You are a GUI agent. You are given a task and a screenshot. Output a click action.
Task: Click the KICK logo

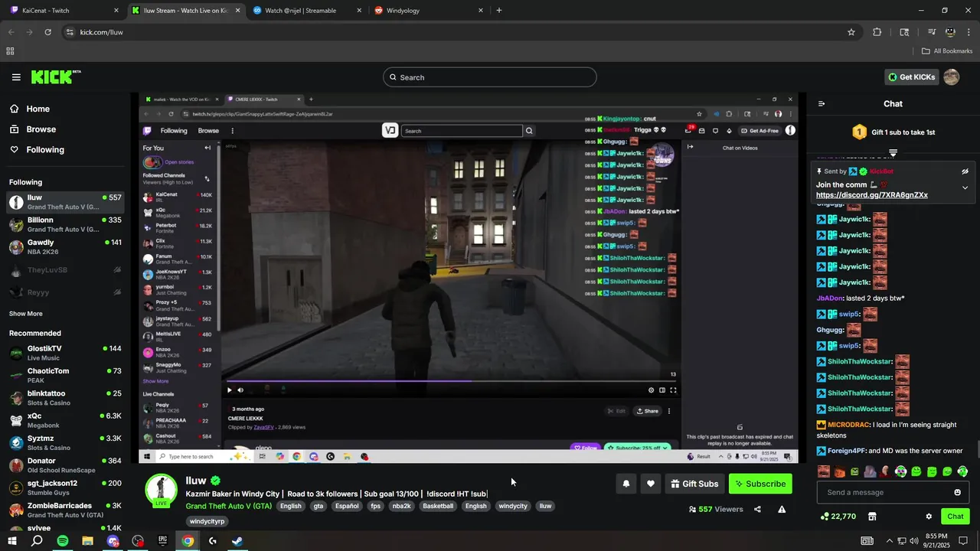tap(55, 77)
